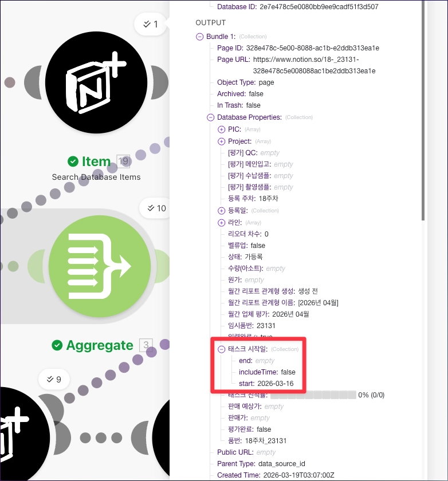Image resolution: width=448 pixels, height=481 pixels.
Task: Open the green Array Aggregator module
Action: click(x=100, y=266)
